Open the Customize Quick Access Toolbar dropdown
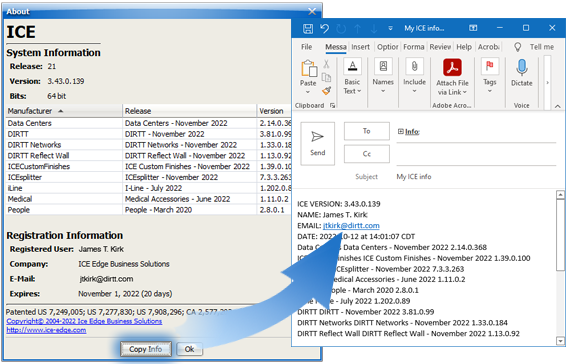Viewport: 571px width, 364px height. (x=390, y=28)
